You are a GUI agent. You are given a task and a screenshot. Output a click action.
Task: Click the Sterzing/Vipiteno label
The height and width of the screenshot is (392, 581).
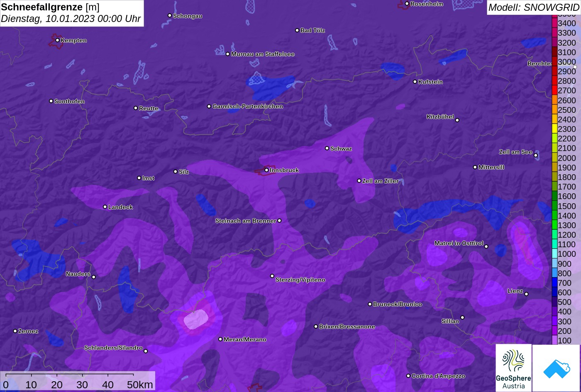pos(300,280)
